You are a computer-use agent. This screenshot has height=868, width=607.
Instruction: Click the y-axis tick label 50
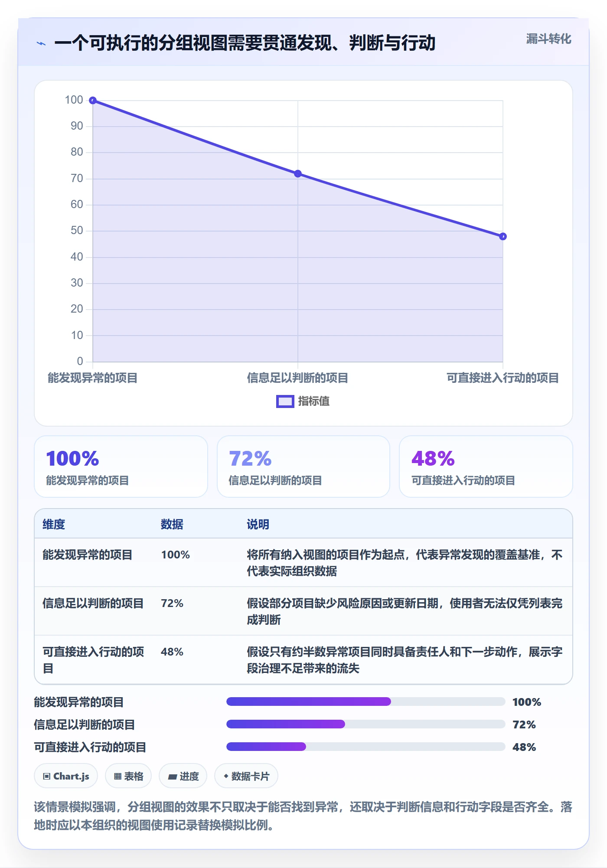[77, 231]
